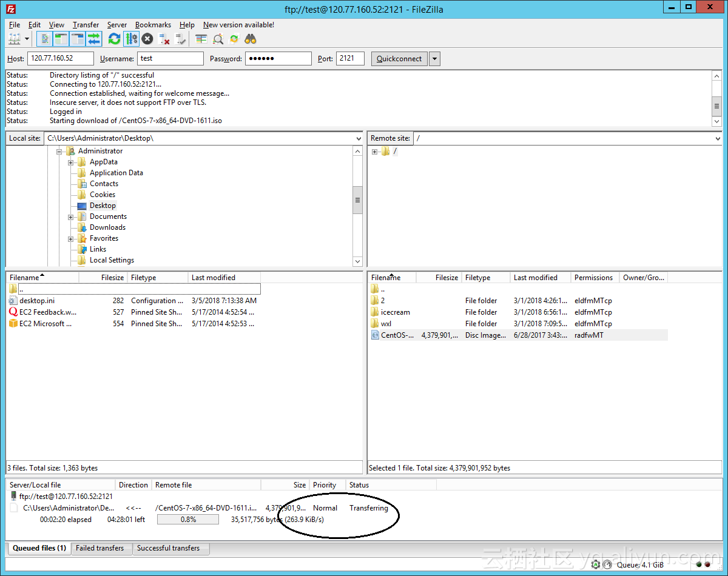Click the 0.8% transfer progress bar
This screenshot has height=576, width=728.
(x=188, y=520)
